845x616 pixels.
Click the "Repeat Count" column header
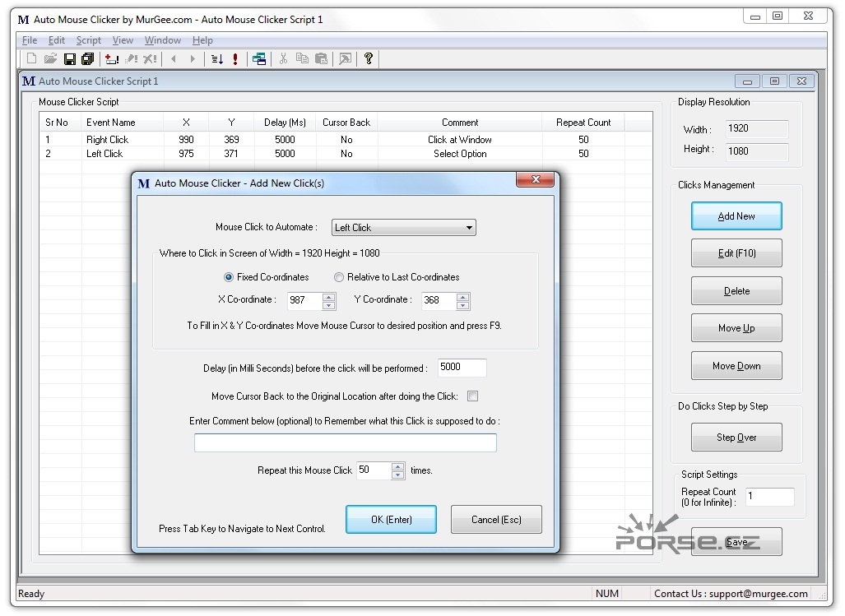tap(583, 123)
